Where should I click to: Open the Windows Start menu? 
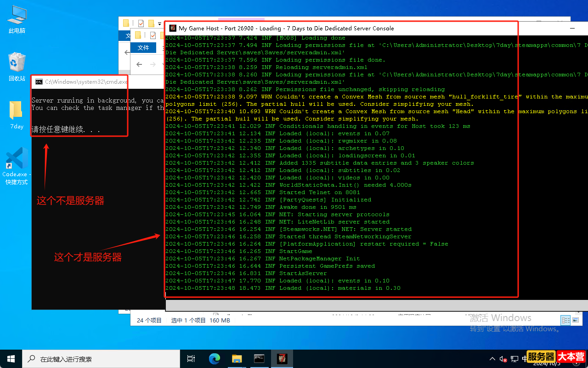(x=11, y=359)
